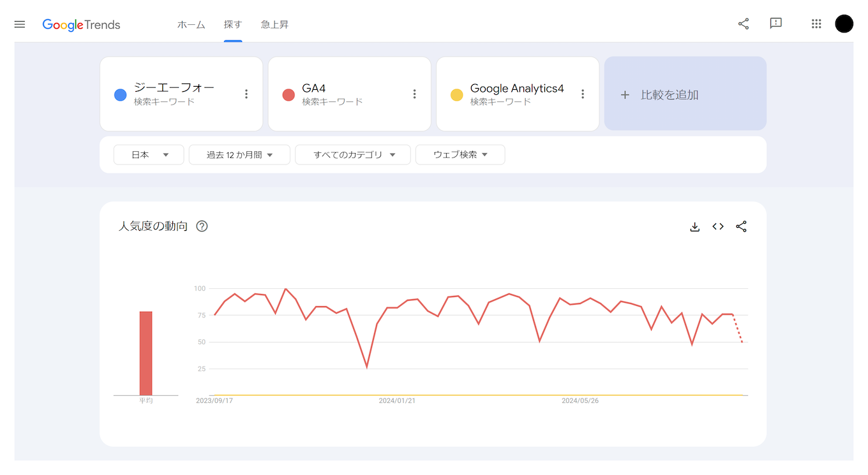868x475 pixels.
Task: Download the 人気度の動向 chart as CSV
Action: click(695, 227)
